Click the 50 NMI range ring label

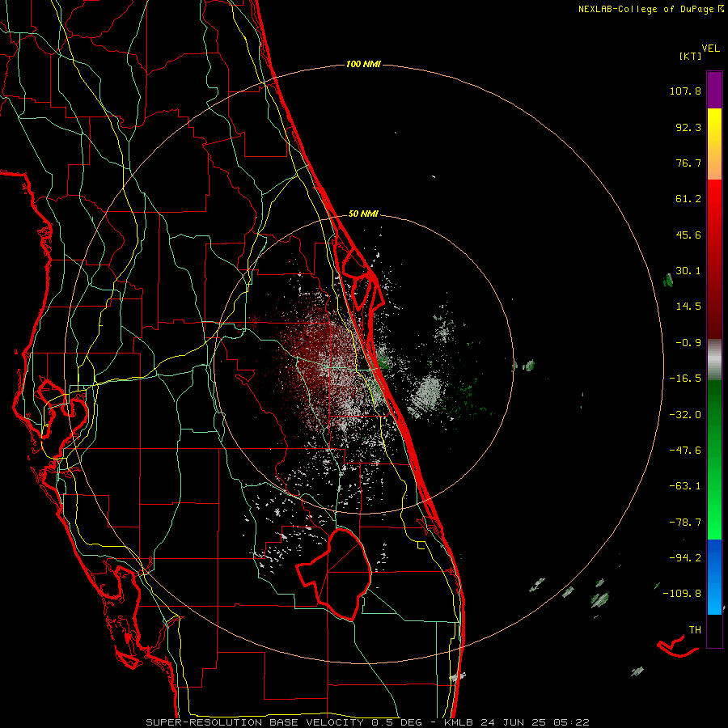[363, 214]
